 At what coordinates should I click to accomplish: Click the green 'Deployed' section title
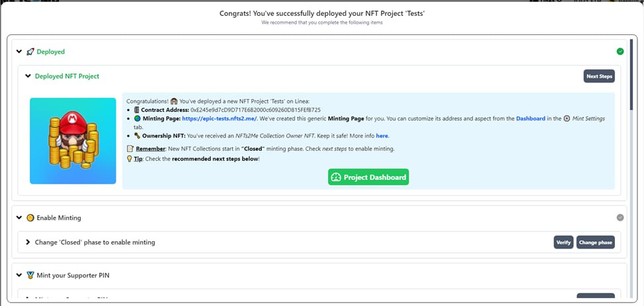point(50,52)
